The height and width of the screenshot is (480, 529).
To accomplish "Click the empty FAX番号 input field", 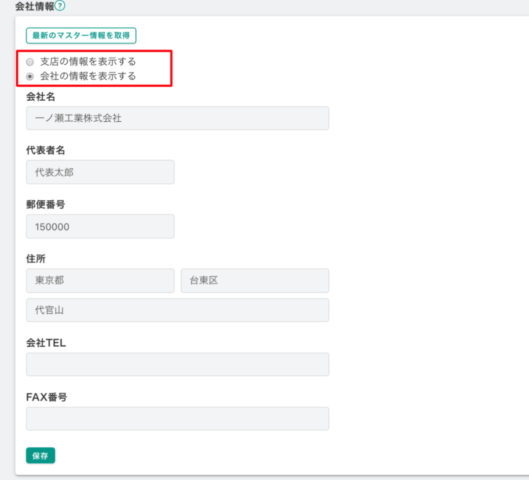I will [x=177, y=419].
